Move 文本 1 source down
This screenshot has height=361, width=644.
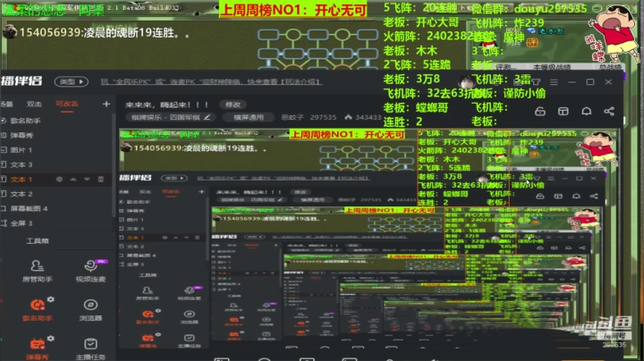point(87,180)
